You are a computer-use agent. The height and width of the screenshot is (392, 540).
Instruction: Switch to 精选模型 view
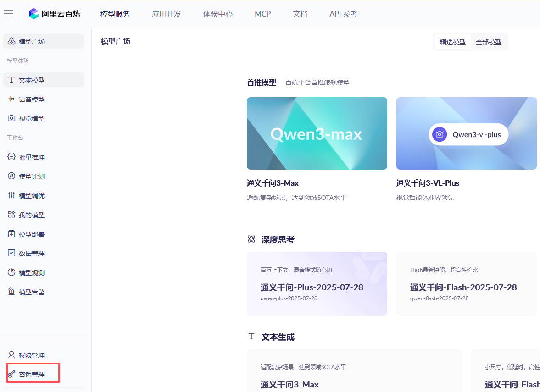(452, 42)
